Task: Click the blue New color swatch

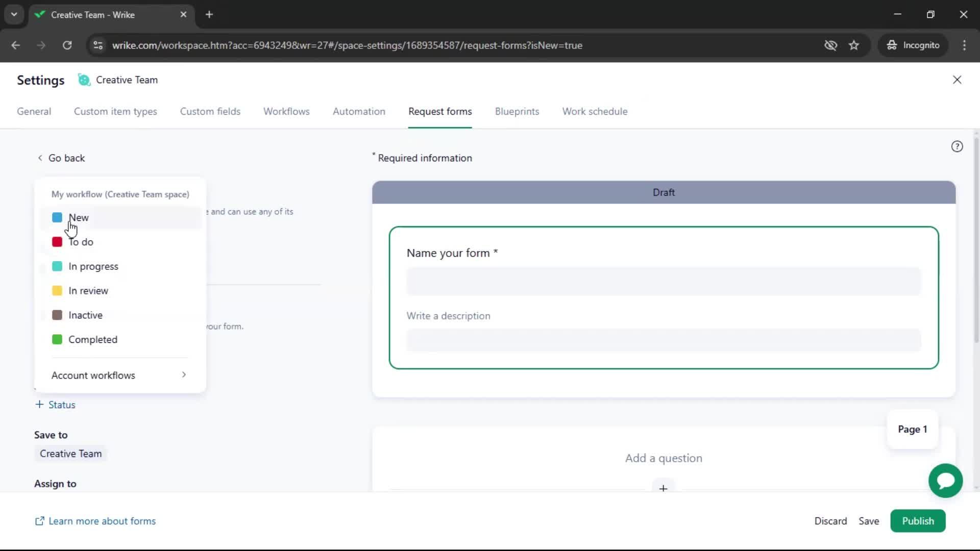Action: tap(57, 218)
